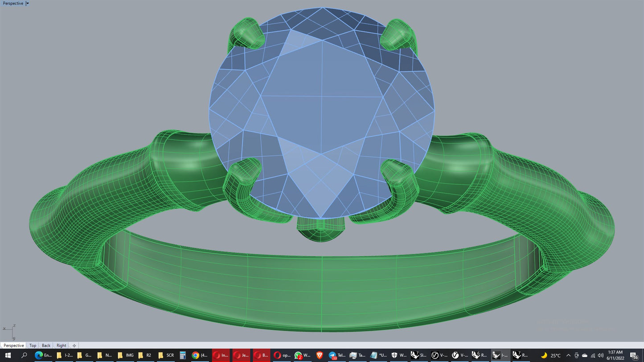Viewport: 644px width, 362px height.
Task: Open the Perspective viewport dropdown arrow
Action: pyautogui.click(x=28, y=3)
